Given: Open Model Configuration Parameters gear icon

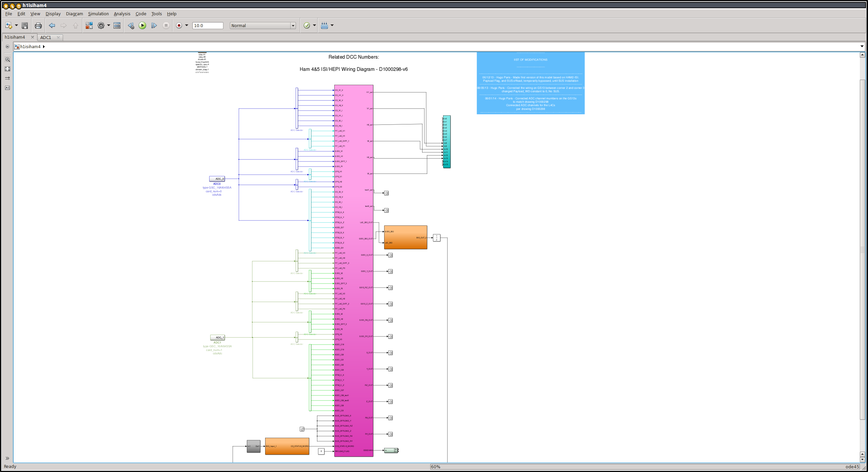Looking at the screenshot, I should tap(101, 25).
